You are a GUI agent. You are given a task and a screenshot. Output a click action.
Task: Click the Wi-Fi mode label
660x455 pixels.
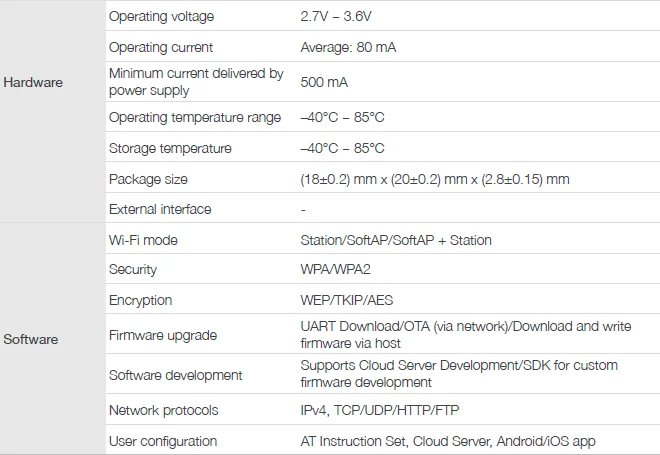coord(143,240)
